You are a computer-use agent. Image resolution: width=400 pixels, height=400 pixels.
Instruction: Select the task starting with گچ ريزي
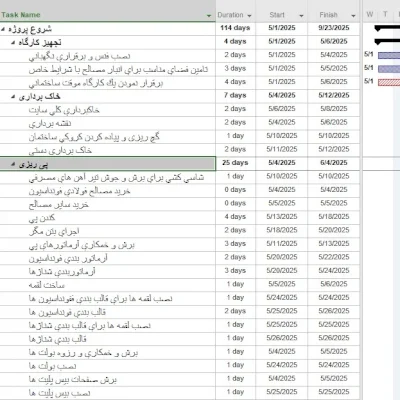pyautogui.click(x=94, y=137)
